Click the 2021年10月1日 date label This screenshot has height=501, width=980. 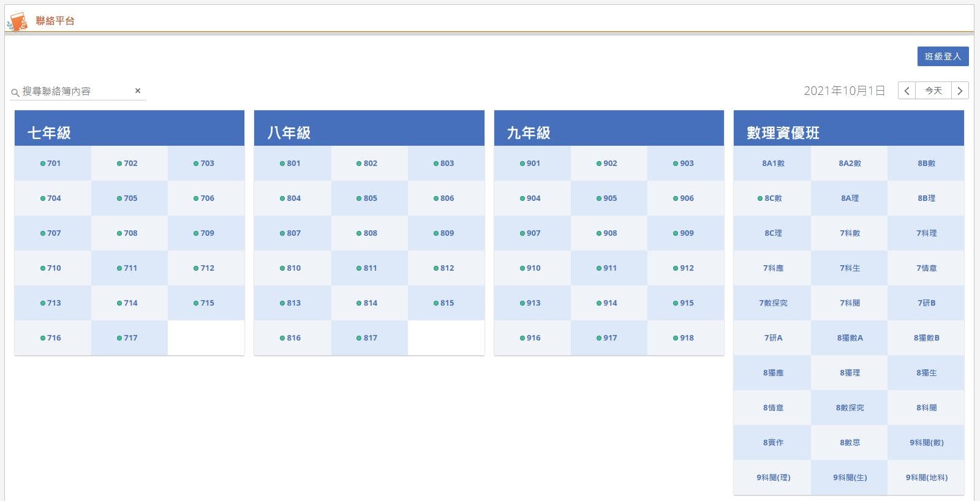click(x=844, y=91)
